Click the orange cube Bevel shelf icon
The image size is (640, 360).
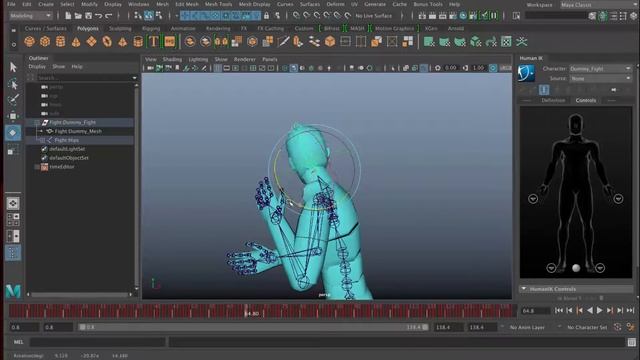[x=330, y=41]
